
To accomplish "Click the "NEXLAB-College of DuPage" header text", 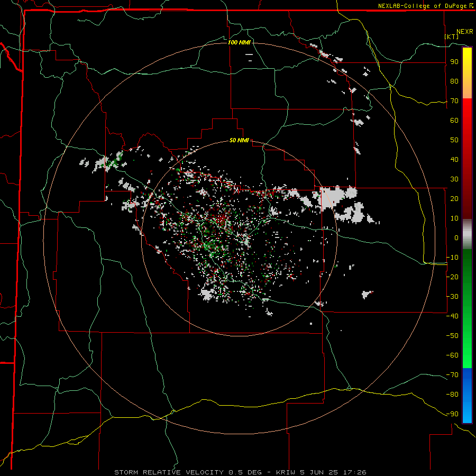I will (422, 6).
